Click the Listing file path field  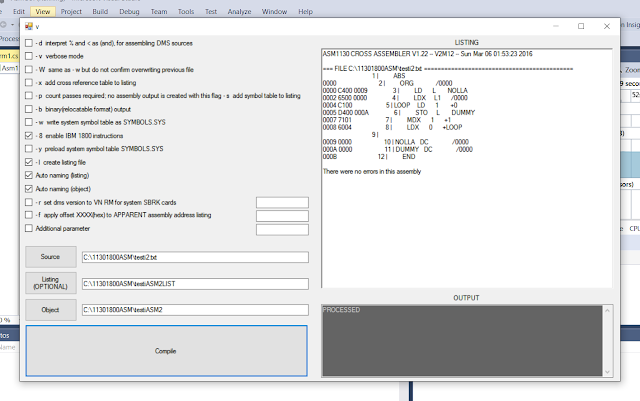pos(195,284)
